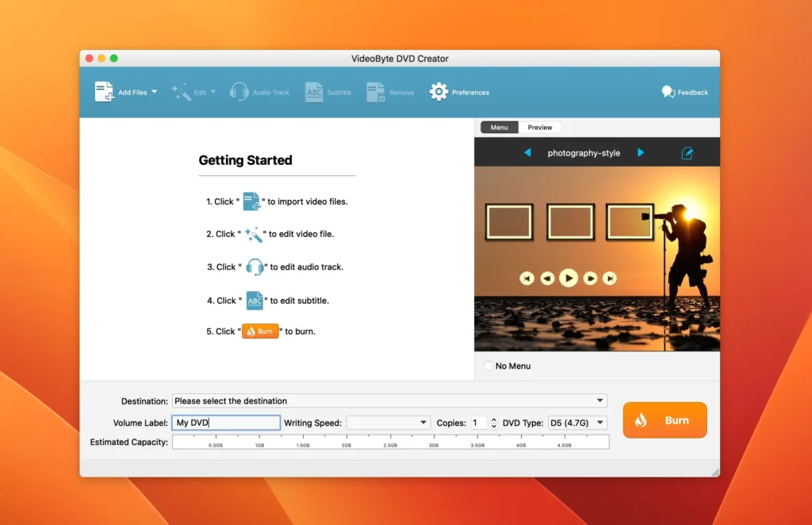The width and height of the screenshot is (812, 525).
Task: Open the Feedback speech bubble
Action: [x=668, y=92]
